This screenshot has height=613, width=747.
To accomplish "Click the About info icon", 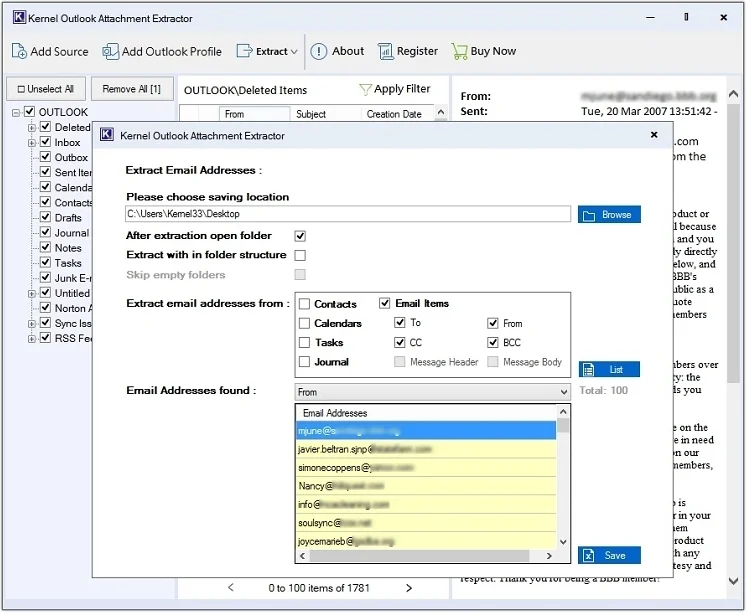I will click(x=319, y=51).
